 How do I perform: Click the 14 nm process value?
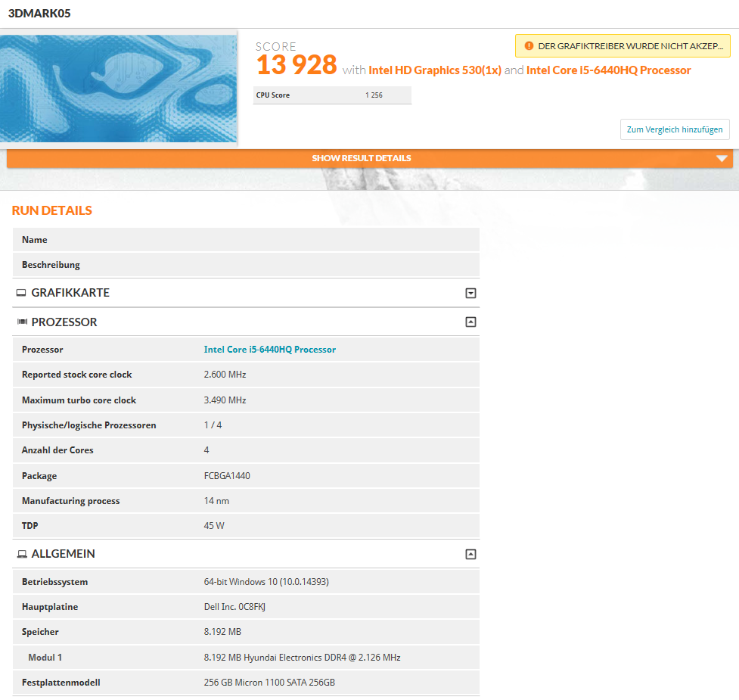click(216, 501)
